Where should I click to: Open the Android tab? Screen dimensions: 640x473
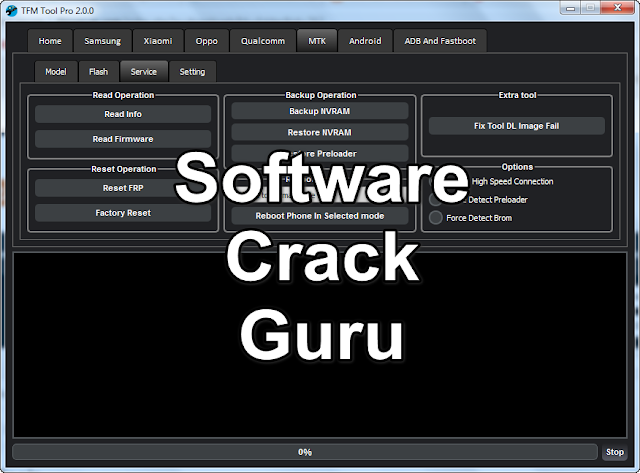(365, 41)
